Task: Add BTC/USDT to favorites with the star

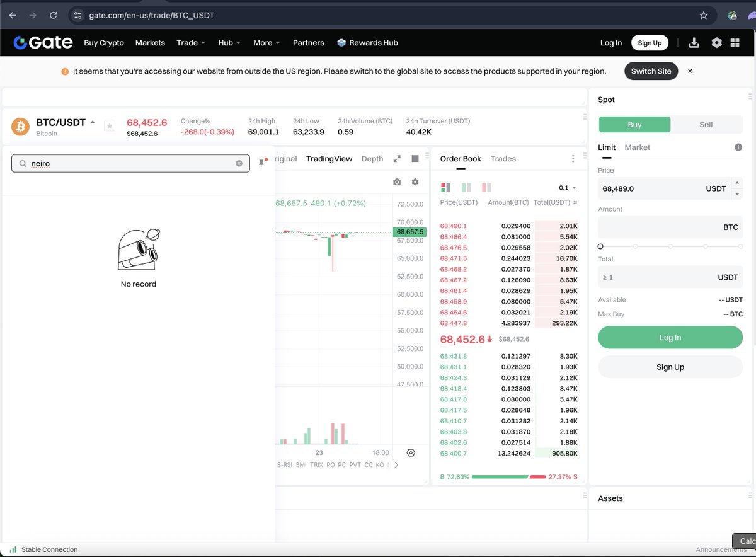Action: tap(110, 125)
